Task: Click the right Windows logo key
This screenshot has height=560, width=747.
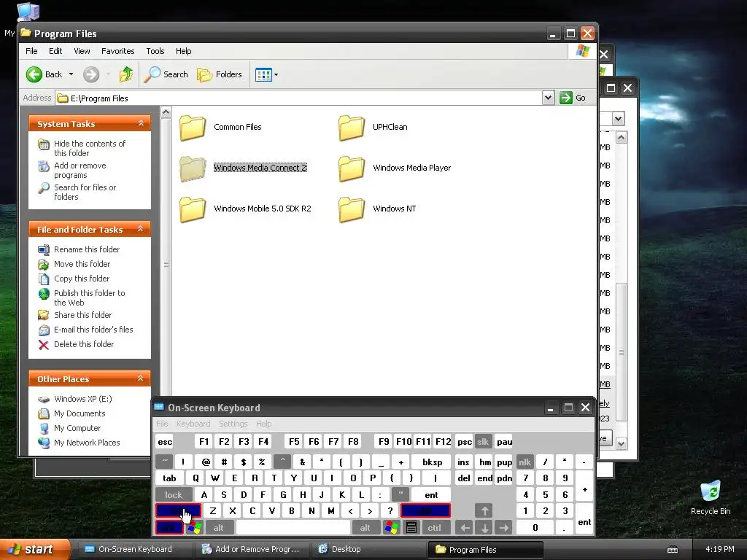Action: tap(392, 528)
